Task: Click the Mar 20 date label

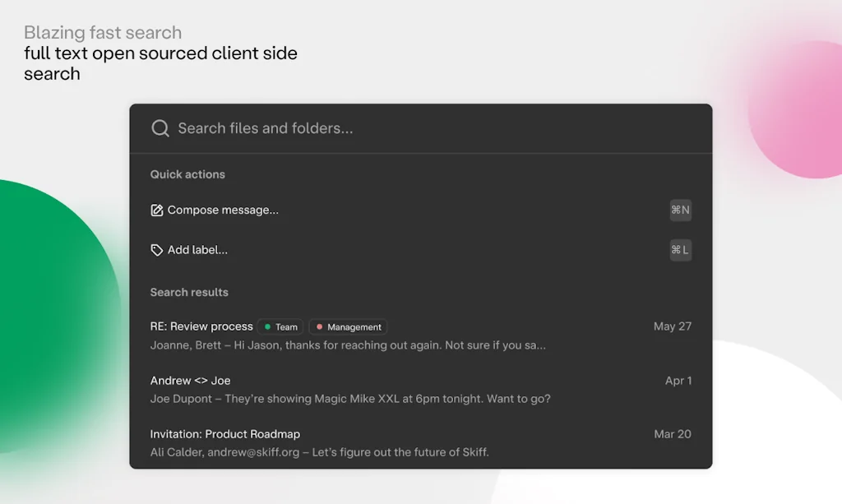Action: (673, 434)
